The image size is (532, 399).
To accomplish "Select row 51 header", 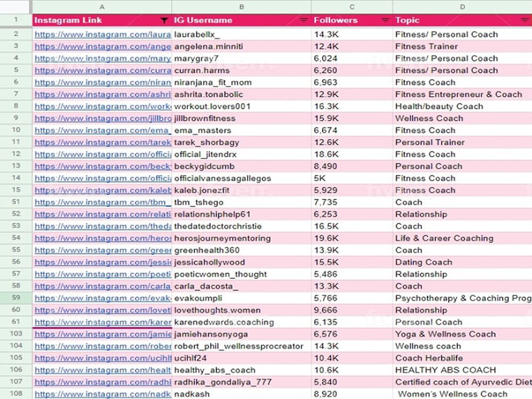I will (x=16, y=202).
